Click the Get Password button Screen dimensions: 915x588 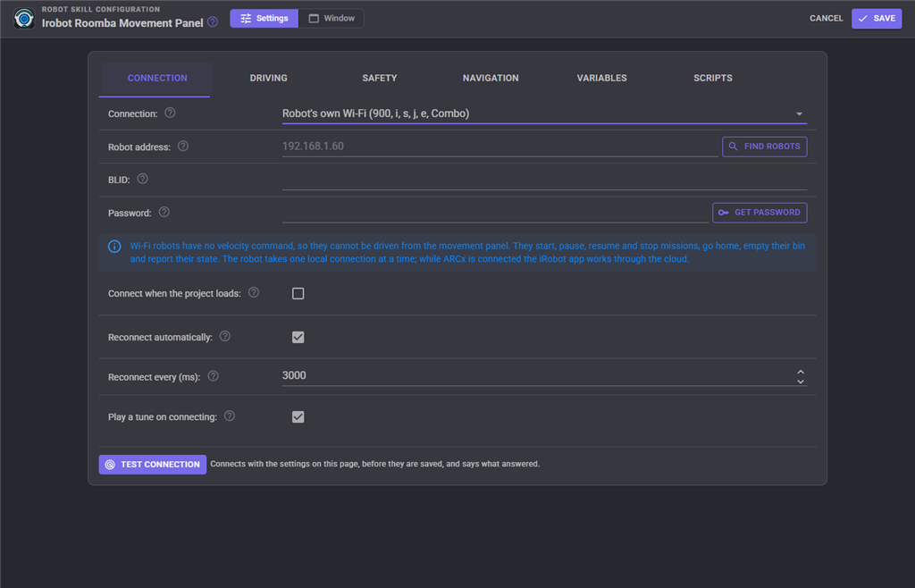[x=760, y=213]
